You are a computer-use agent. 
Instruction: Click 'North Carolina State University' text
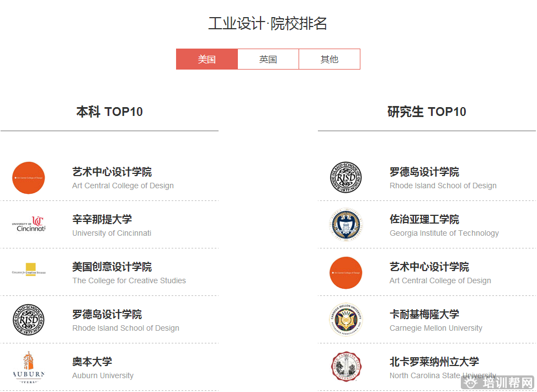(x=443, y=376)
